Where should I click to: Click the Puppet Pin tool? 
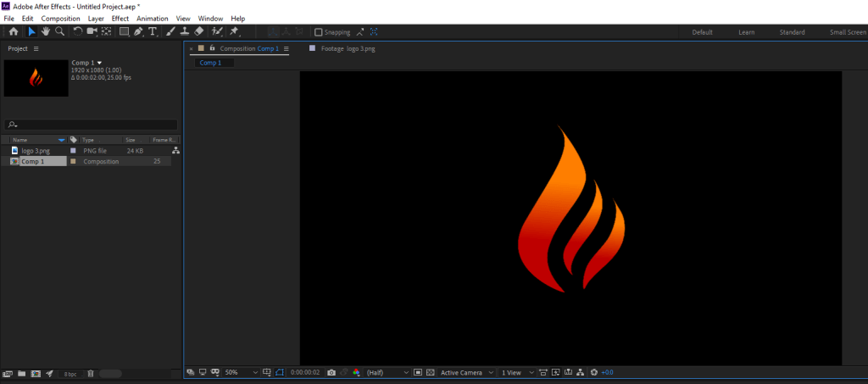(234, 31)
